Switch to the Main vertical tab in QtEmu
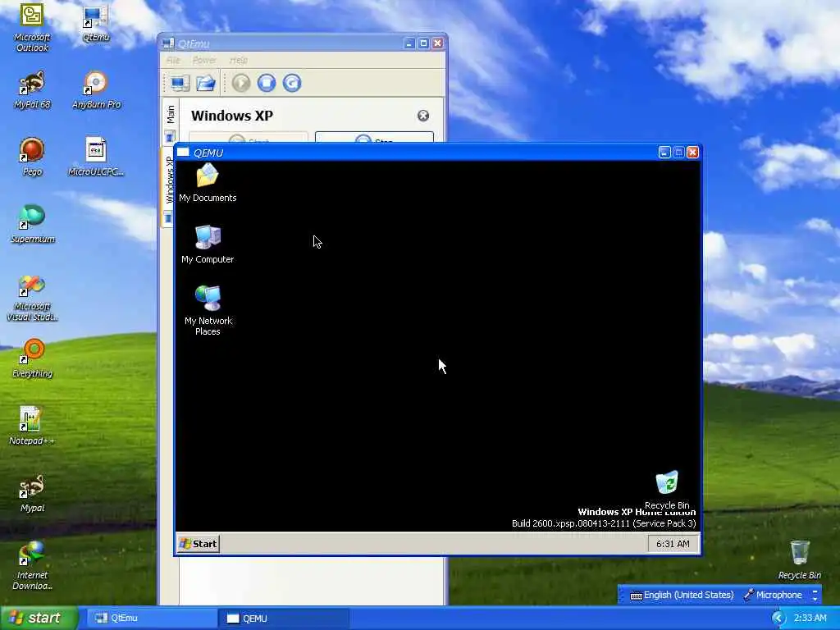840x630 pixels. click(x=170, y=121)
